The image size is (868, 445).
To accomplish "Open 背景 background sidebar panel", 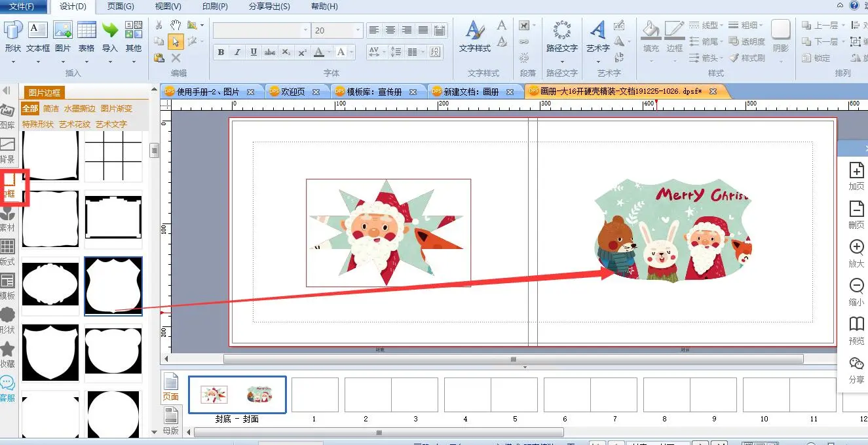I will pos(7,151).
